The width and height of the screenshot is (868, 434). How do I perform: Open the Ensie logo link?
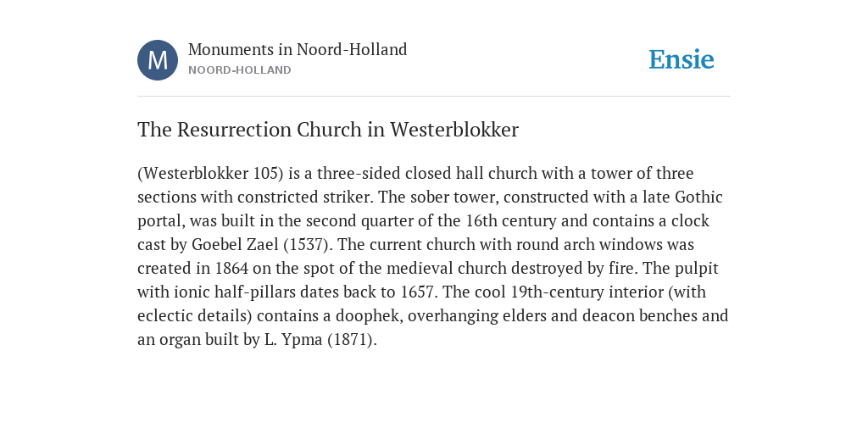pyautogui.click(x=681, y=59)
